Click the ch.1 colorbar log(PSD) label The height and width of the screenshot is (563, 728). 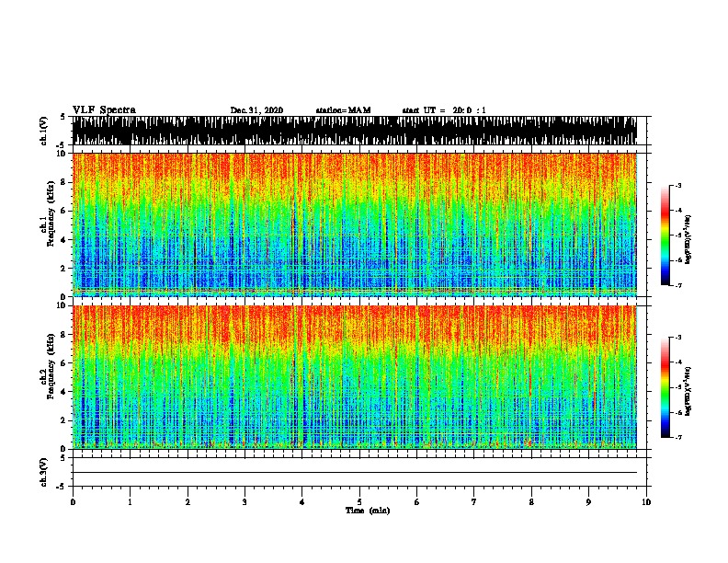688,239
